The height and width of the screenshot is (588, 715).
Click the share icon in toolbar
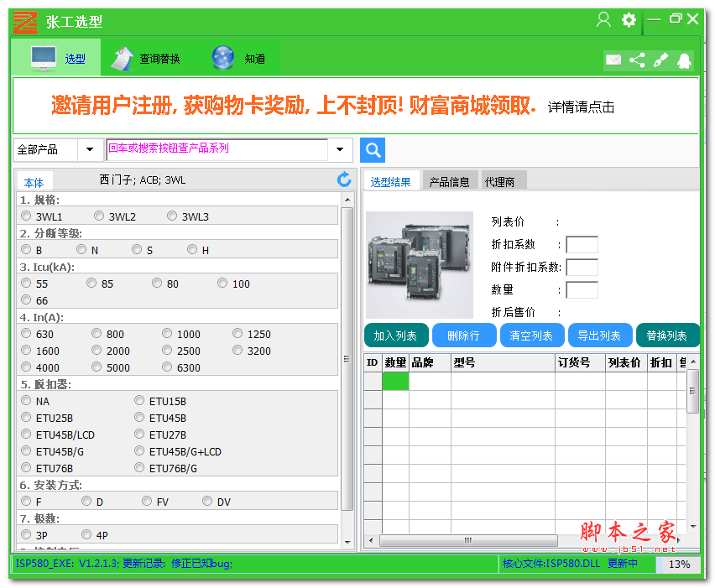click(637, 60)
